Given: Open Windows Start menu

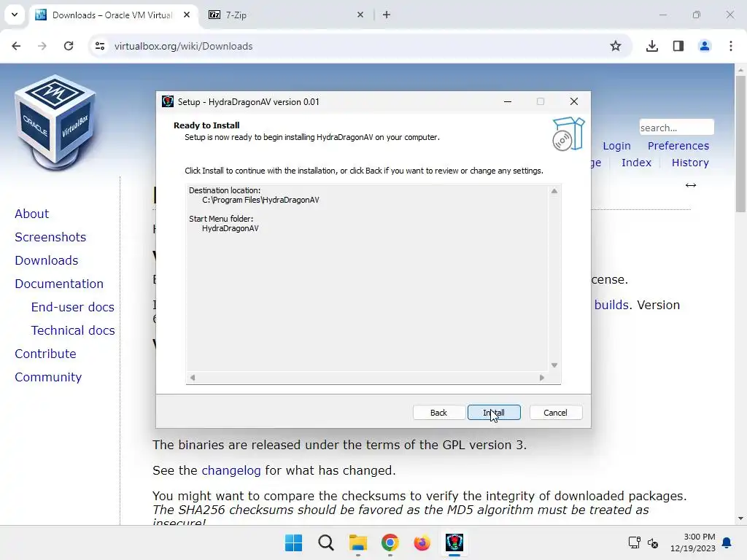Looking at the screenshot, I should pos(293,542).
